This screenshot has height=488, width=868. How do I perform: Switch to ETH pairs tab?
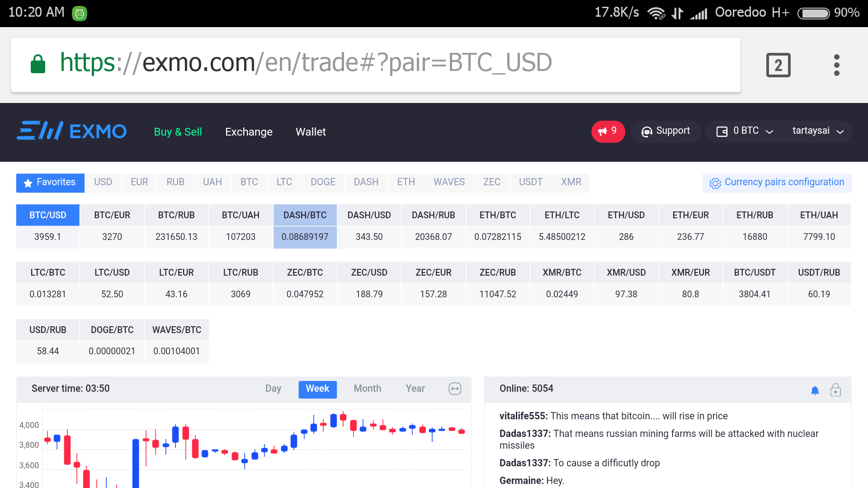(406, 183)
